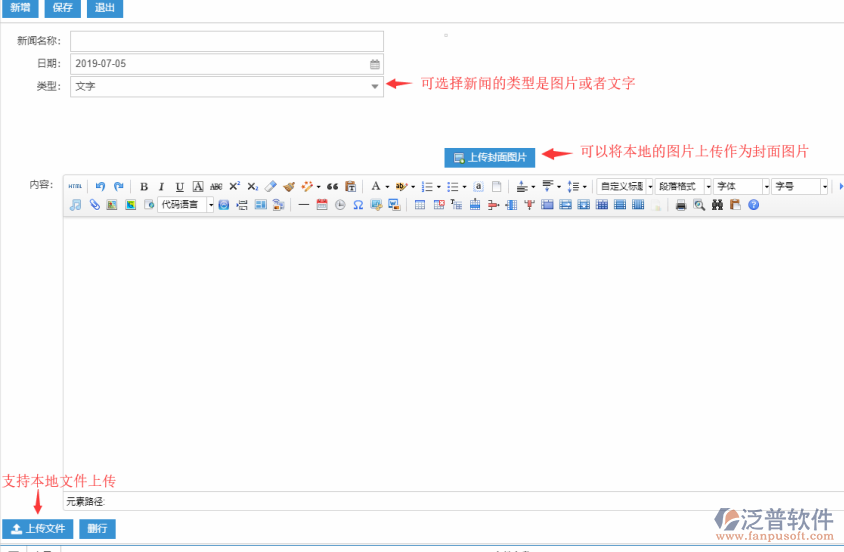
Task: Pick font color with the A icon
Action: click(x=376, y=186)
